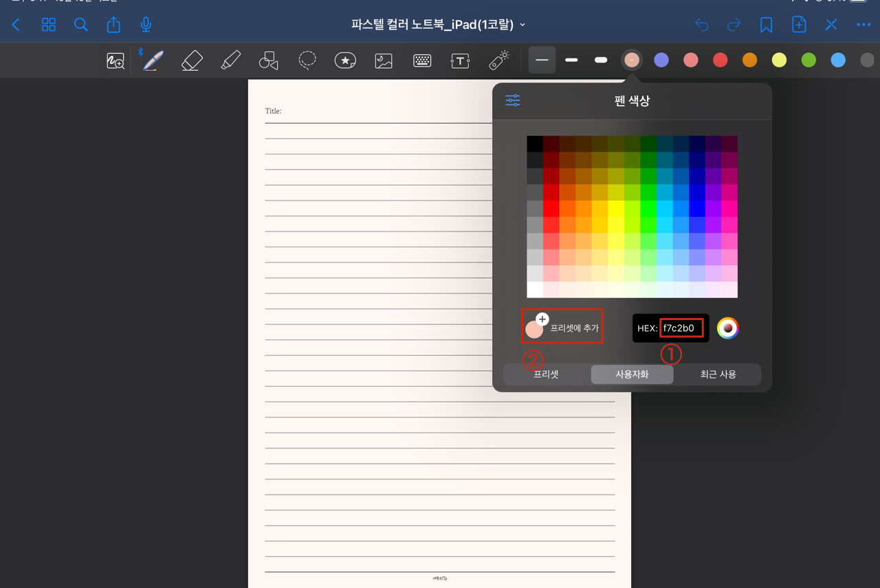Open the laser pointer tool

click(x=498, y=60)
